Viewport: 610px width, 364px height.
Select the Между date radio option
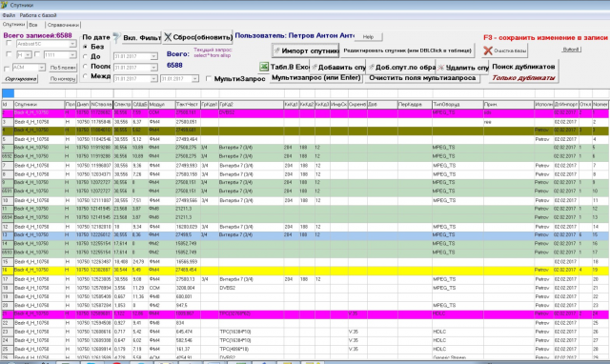85,76
